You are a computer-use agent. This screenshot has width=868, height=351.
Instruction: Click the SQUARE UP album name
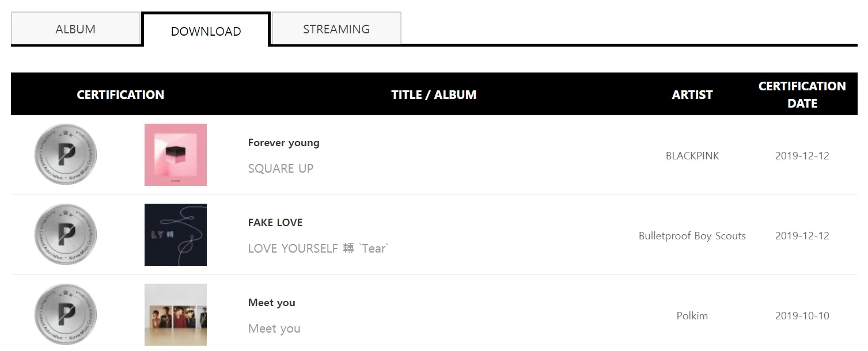click(x=281, y=169)
